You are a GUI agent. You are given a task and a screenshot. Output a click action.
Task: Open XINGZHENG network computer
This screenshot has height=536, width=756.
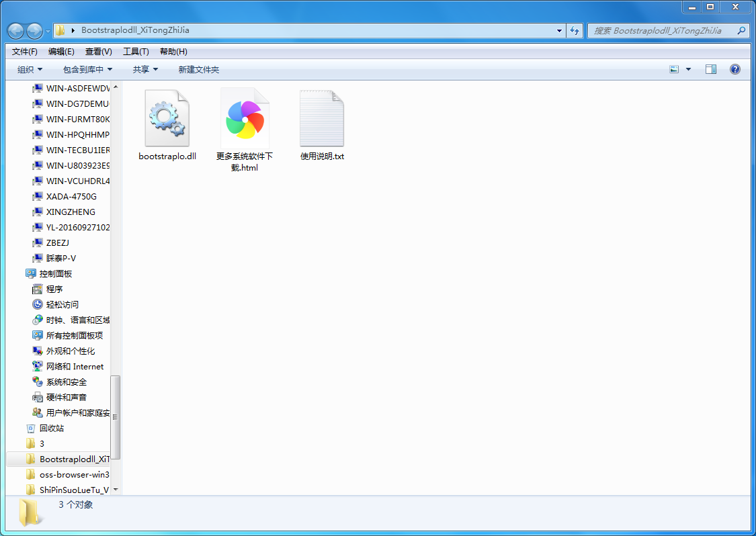(65, 212)
